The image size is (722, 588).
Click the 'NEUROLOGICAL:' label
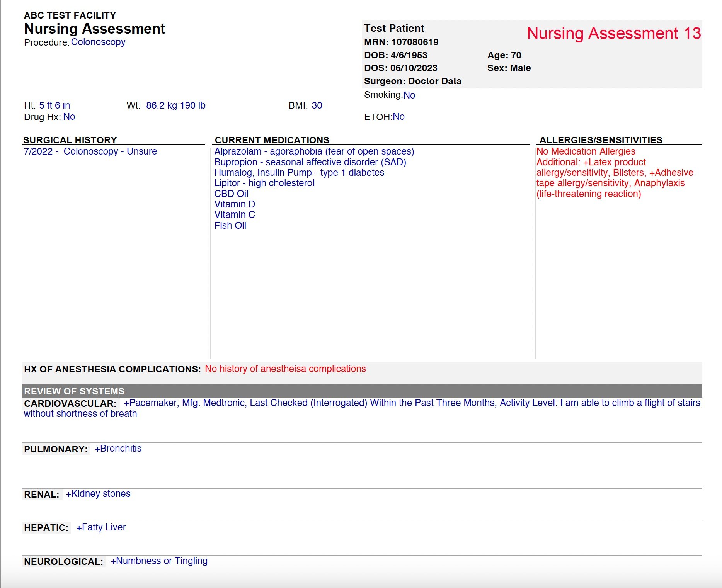[63, 562]
